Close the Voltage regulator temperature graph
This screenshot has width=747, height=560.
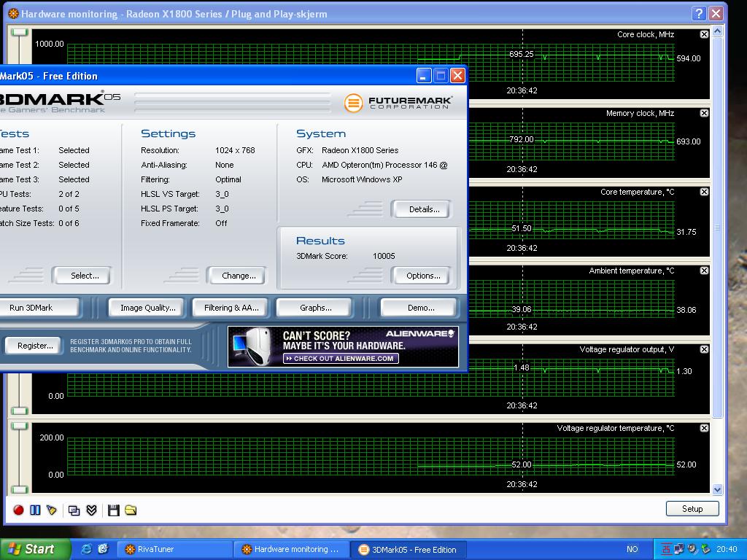704,428
